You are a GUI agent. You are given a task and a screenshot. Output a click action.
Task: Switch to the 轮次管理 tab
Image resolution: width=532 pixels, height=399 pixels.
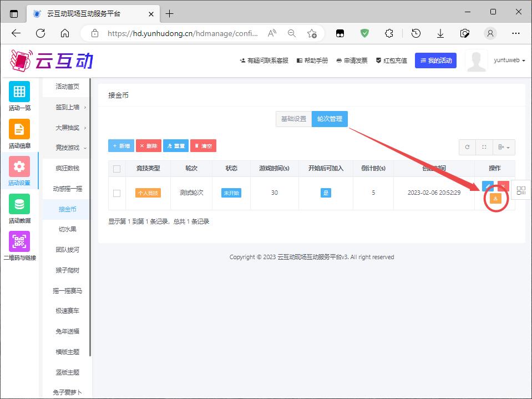pyautogui.click(x=330, y=119)
